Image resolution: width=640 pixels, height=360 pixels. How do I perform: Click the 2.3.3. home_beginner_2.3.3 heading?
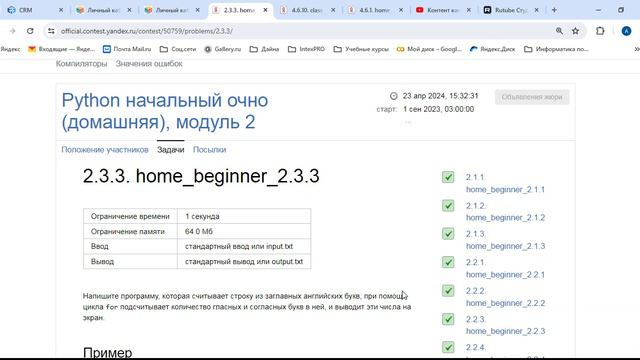(201, 176)
